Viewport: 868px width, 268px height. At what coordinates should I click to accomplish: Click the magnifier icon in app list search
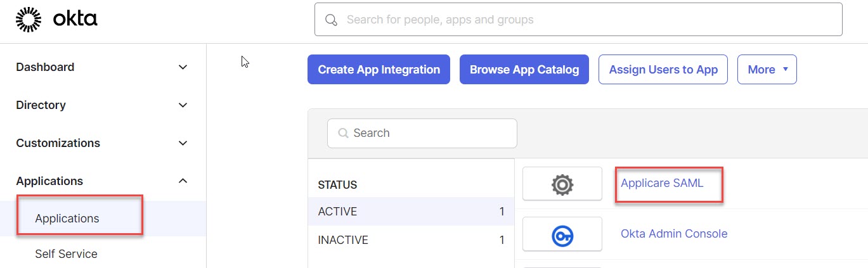tap(344, 133)
